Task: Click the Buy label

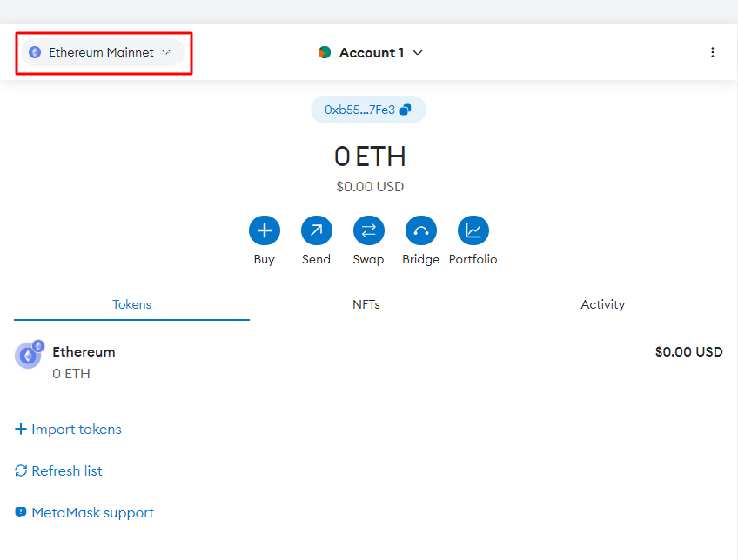Action: click(x=264, y=259)
